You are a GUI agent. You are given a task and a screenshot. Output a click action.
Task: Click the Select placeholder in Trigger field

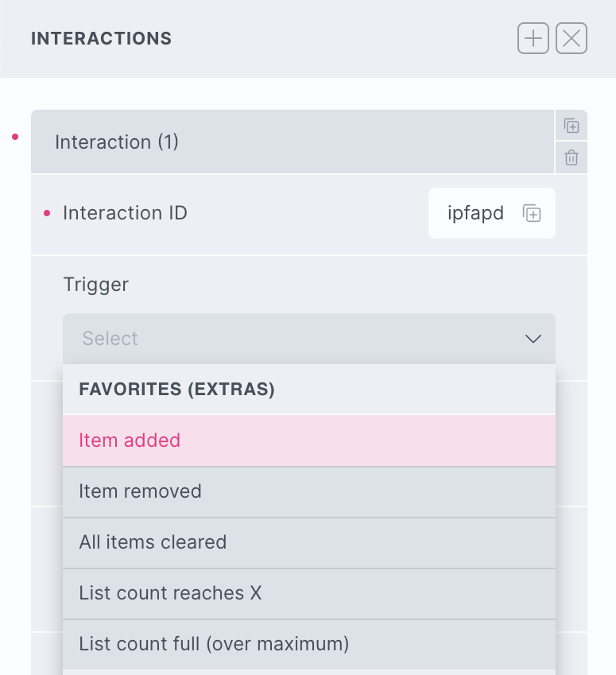tap(110, 339)
